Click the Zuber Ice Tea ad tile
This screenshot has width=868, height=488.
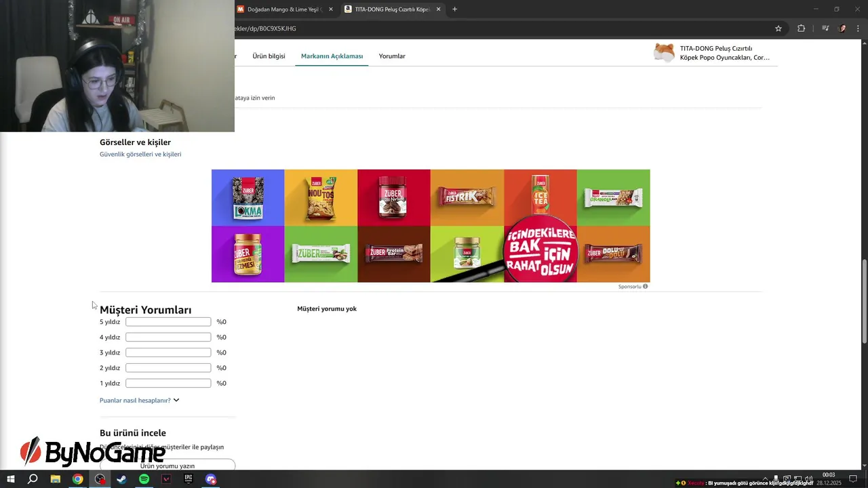540,197
